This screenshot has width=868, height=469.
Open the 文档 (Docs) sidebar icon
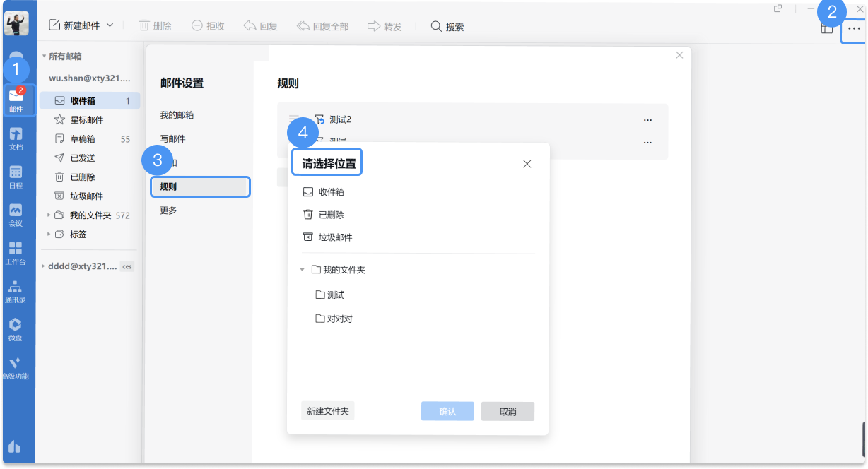16,138
